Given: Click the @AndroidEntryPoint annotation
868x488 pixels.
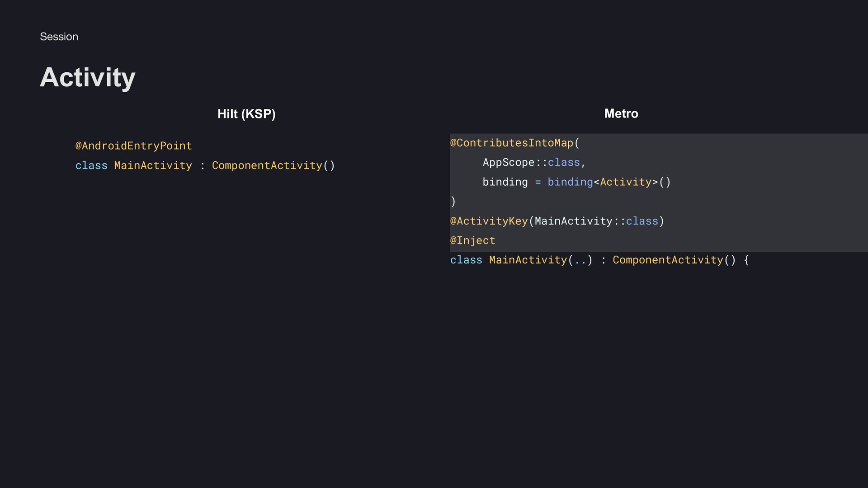Looking at the screenshot, I should 133,146.
